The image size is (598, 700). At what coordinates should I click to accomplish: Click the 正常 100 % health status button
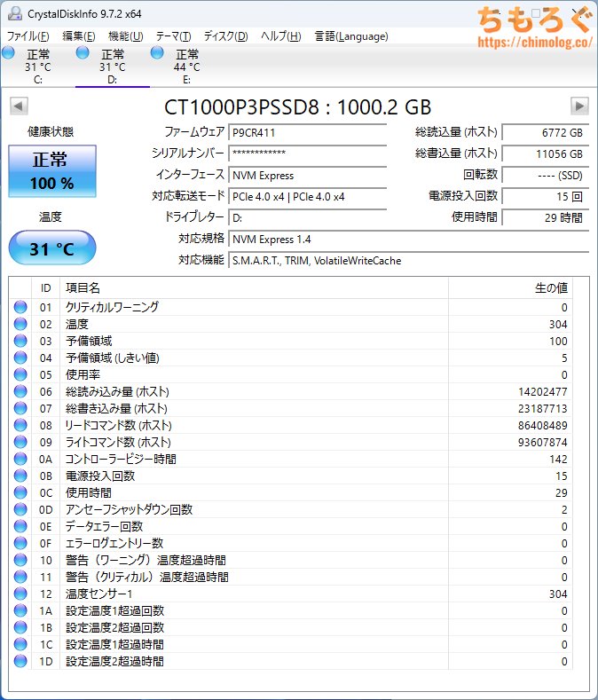pos(52,171)
